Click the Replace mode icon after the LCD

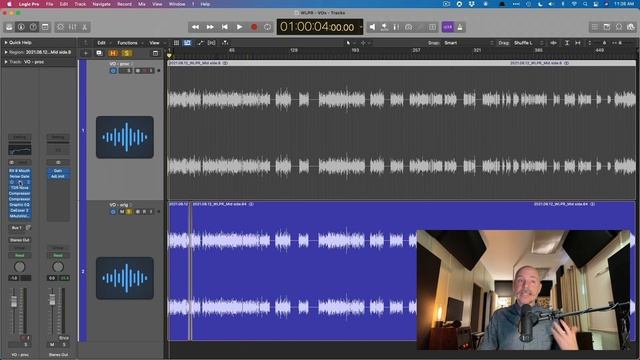point(372,27)
